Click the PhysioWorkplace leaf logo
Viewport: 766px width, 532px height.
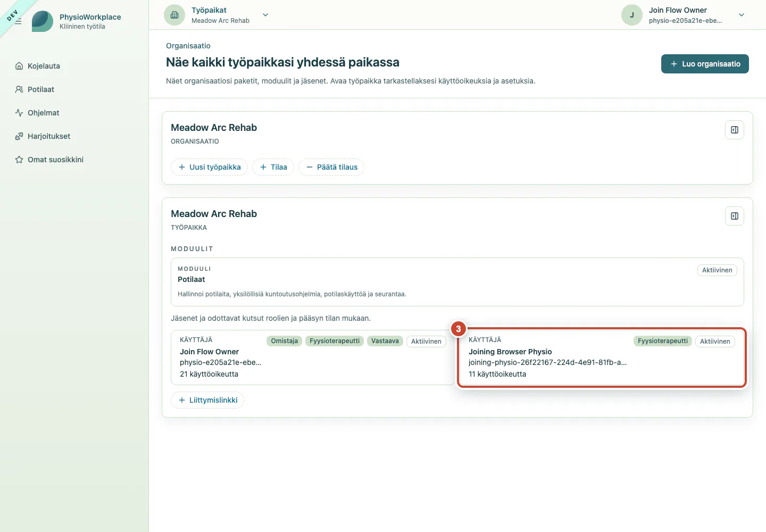coord(43,21)
